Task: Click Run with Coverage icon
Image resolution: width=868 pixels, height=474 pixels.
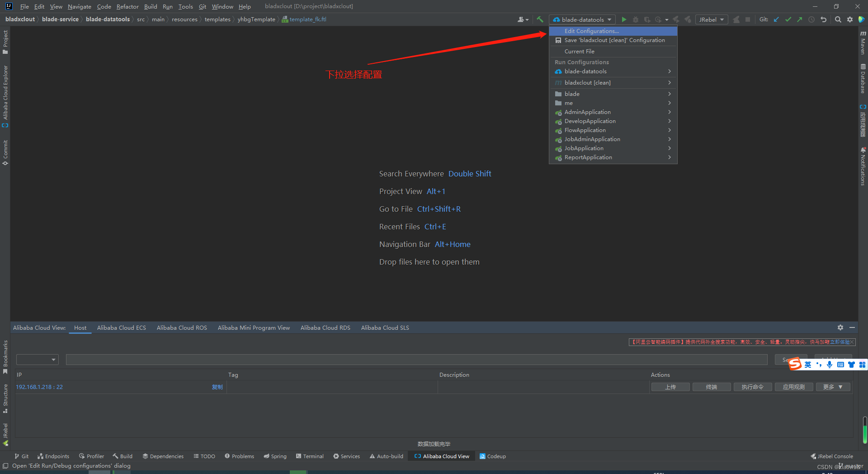Action: click(x=647, y=19)
